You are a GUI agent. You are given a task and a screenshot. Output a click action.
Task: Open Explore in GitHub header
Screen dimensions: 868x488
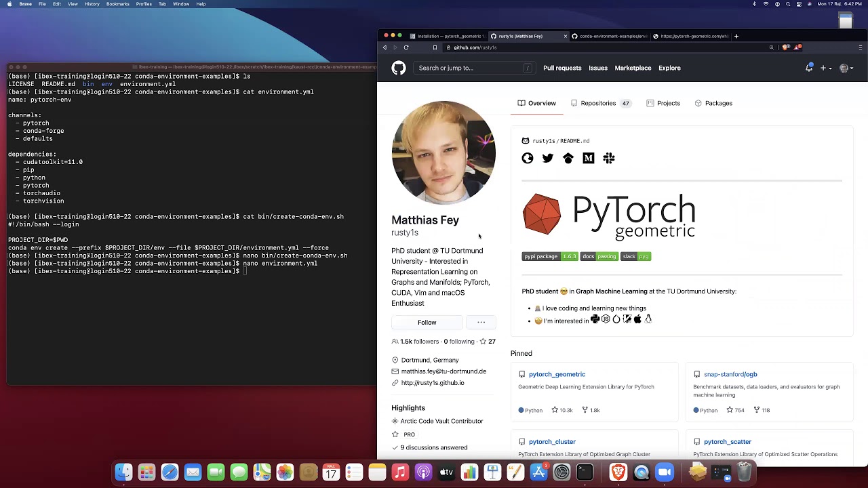tap(669, 68)
